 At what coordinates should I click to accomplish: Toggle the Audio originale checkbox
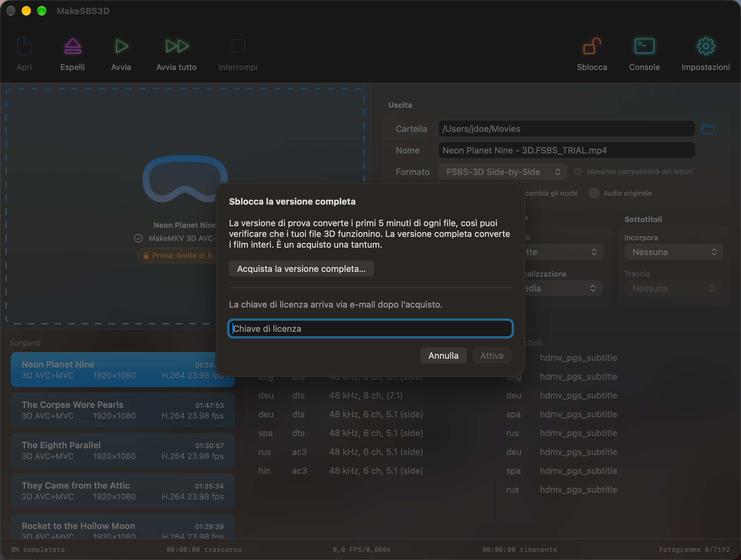(x=594, y=193)
